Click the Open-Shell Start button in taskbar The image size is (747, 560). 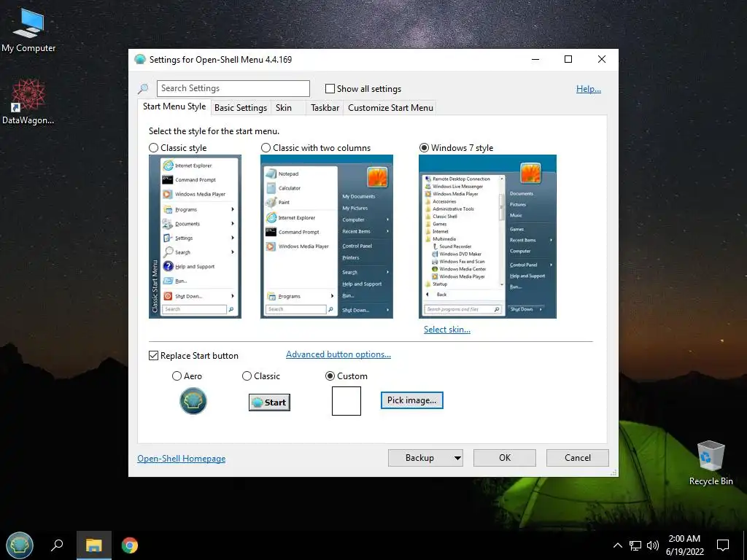click(20, 545)
